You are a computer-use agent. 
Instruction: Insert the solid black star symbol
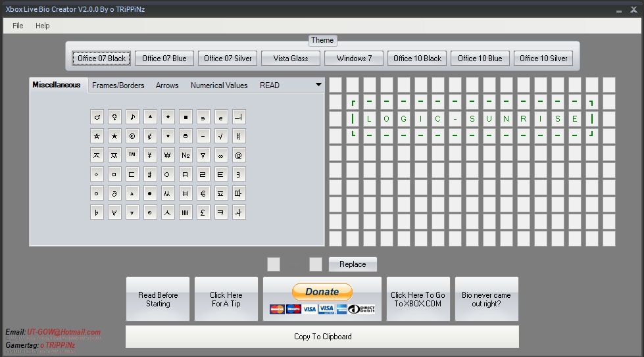114,136
